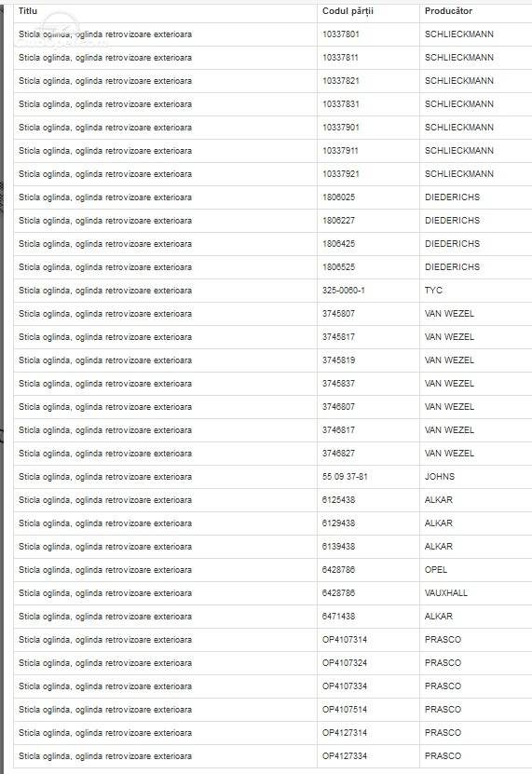Select PRASCO code OP4107314
This screenshot has width=532, height=774.
[345, 640]
